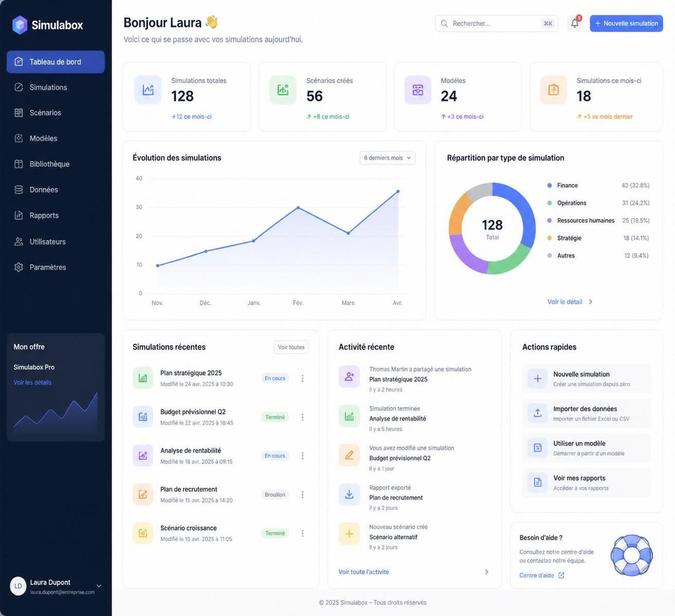The image size is (675, 616).
Task: Click the Voir mes rapports document icon
Action: [x=537, y=482]
